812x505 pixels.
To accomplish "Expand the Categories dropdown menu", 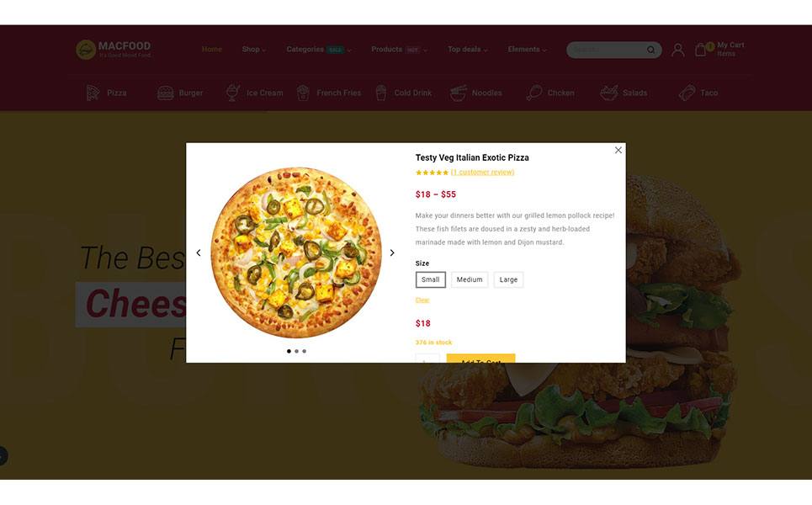I will coord(318,49).
